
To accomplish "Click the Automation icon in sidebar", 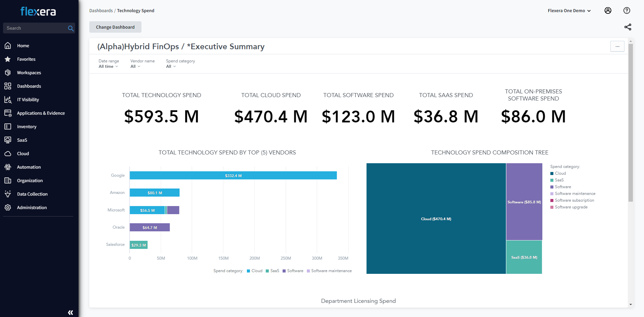I will (x=8, y=167).
